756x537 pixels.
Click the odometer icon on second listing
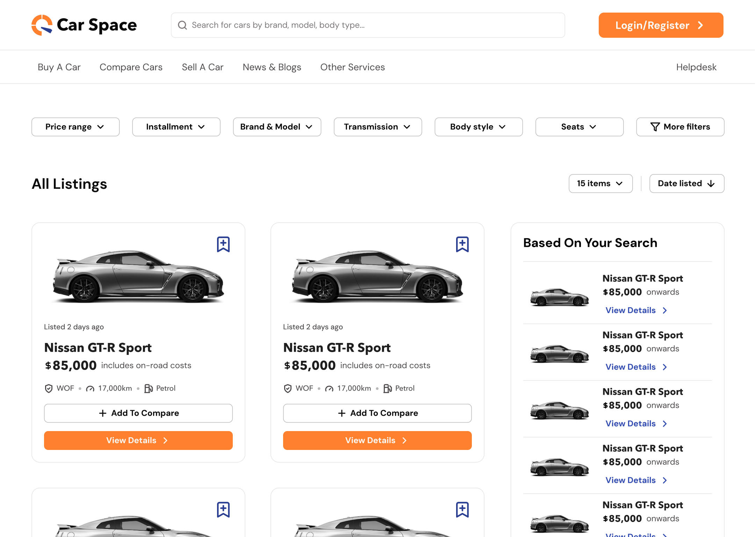tap(329, 389)
